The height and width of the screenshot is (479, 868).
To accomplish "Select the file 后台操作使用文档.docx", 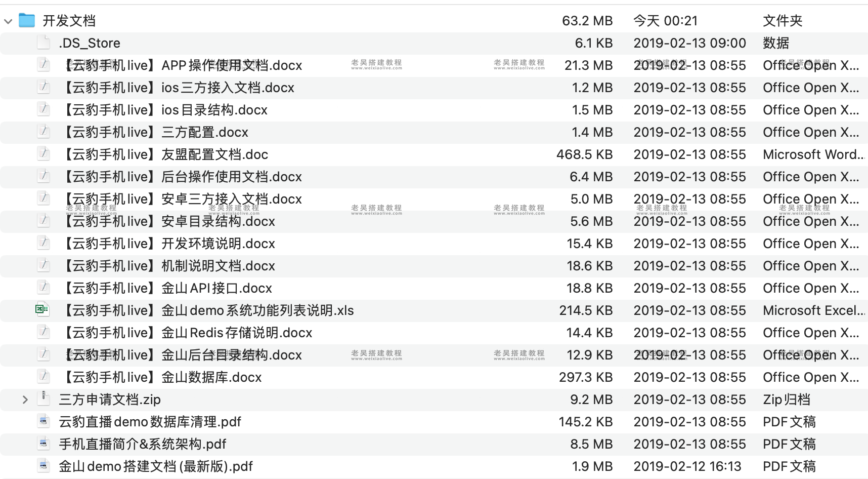I will coord(182,177).
